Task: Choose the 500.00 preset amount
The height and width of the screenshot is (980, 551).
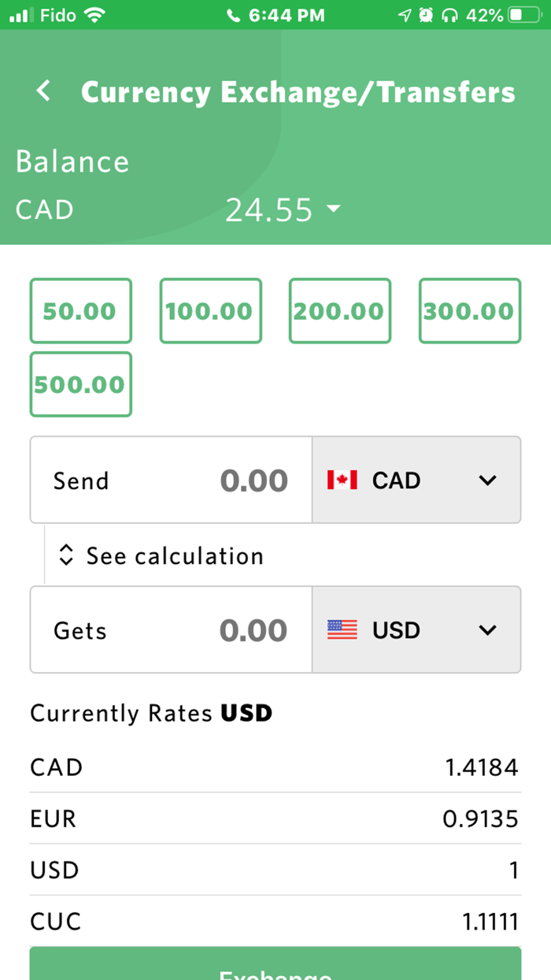Action: click(x=80, y=384)
